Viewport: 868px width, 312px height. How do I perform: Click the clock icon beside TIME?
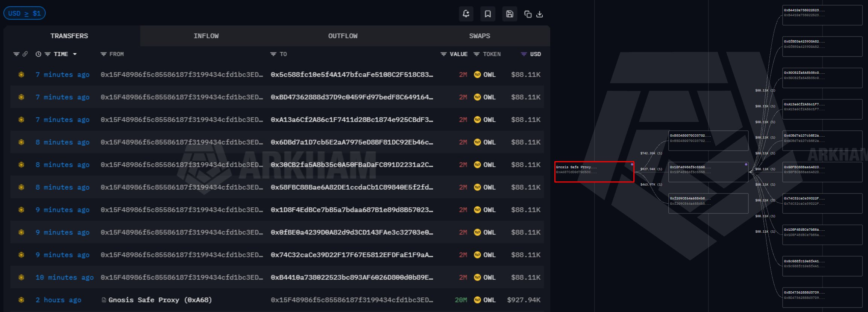click(x=38, y=54)
